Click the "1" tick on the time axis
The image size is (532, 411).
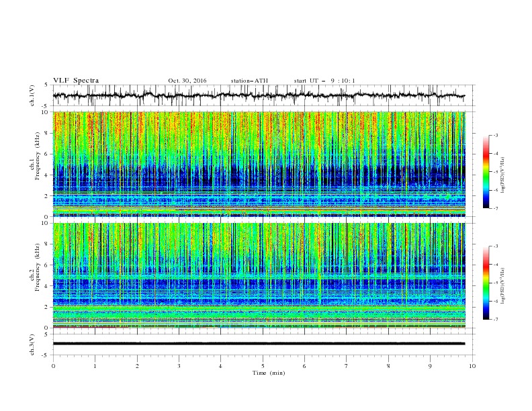point(95,366)
